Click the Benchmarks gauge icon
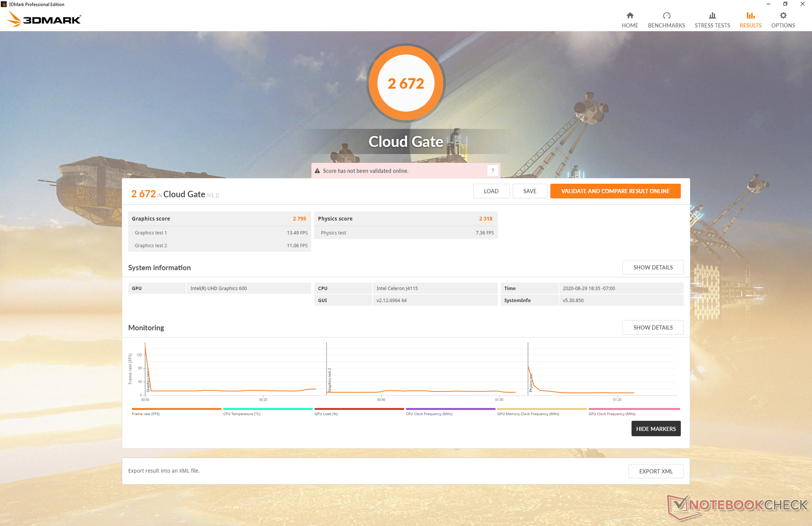 point(666,15)
